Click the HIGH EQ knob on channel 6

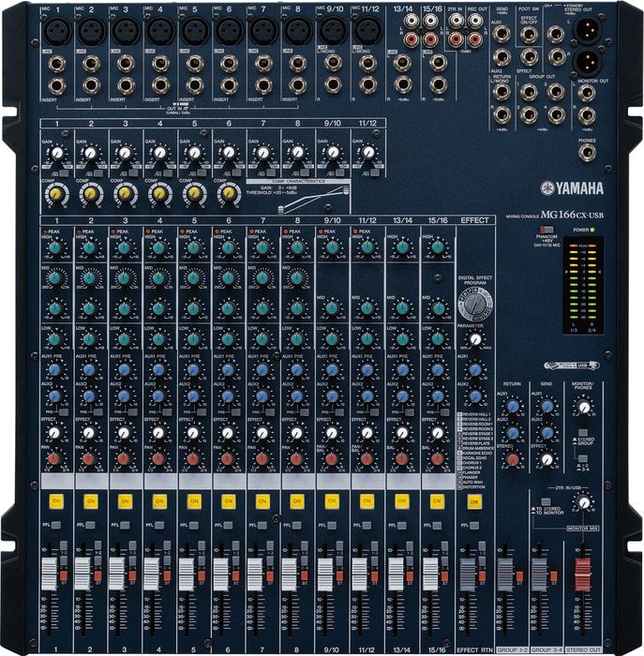point(228,248)
